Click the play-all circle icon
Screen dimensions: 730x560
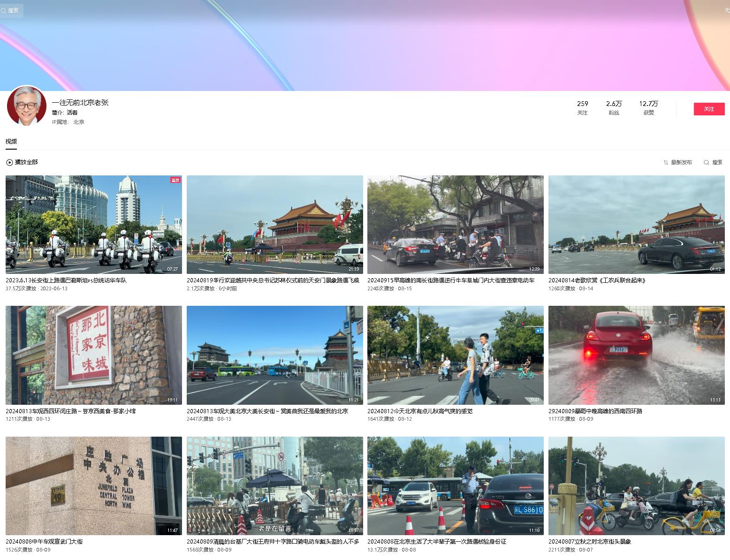9,162
